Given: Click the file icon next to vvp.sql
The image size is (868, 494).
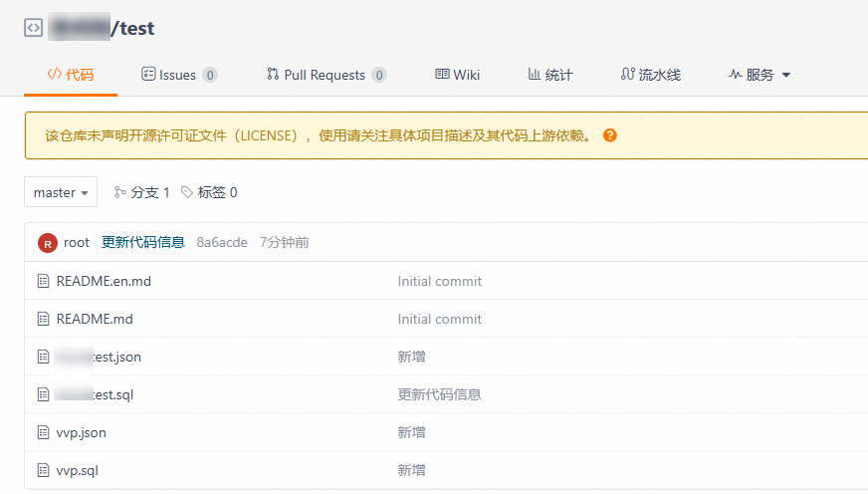Looking at the screenshot, I should (x=43, y=471).
